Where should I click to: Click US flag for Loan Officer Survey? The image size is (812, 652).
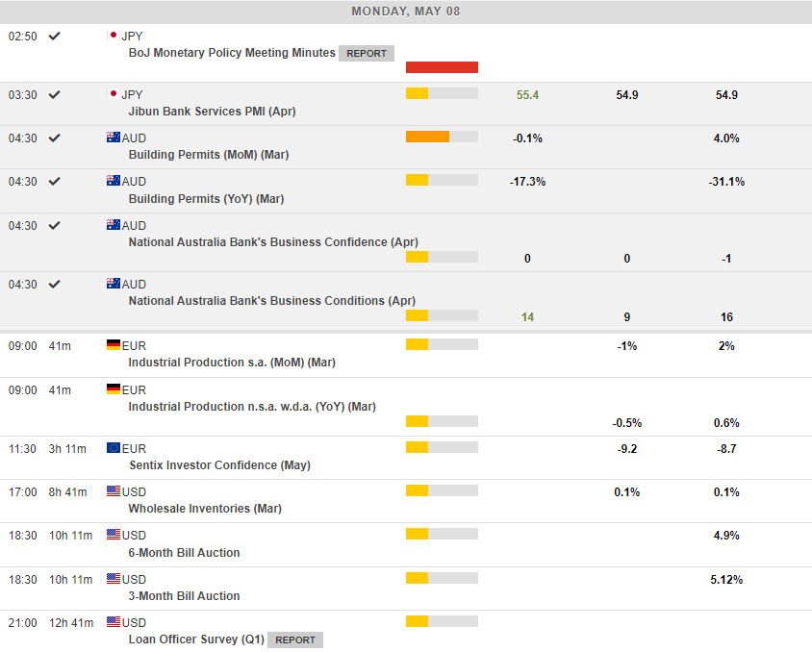click(113, 622)
